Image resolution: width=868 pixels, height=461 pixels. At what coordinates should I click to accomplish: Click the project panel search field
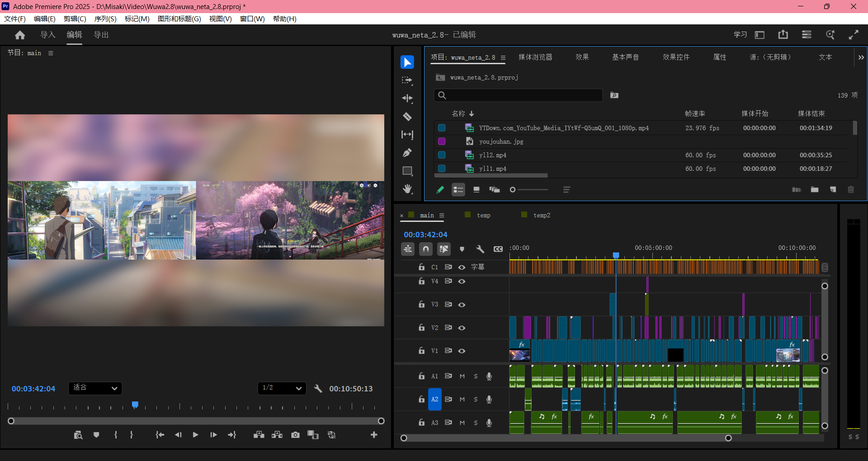518,95
